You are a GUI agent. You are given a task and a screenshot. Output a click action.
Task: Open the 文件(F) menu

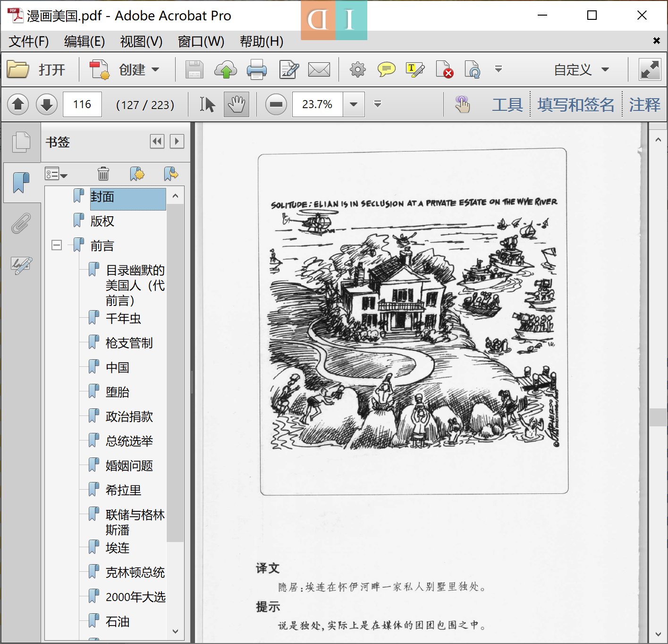[29, 42]
